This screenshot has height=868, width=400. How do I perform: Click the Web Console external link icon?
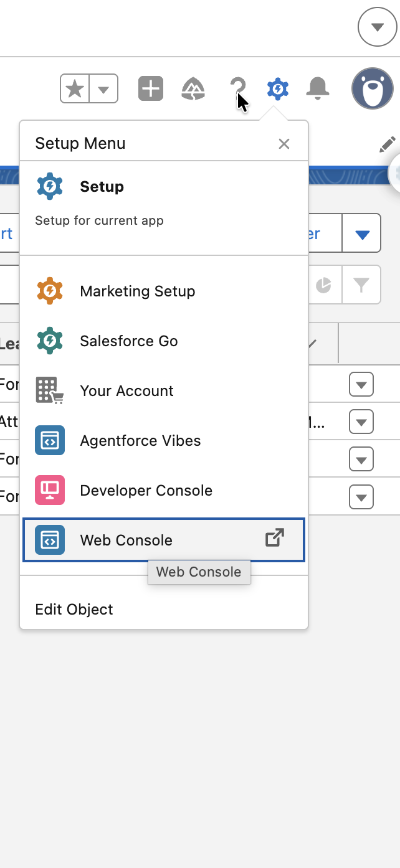click(x=275, y=538)
